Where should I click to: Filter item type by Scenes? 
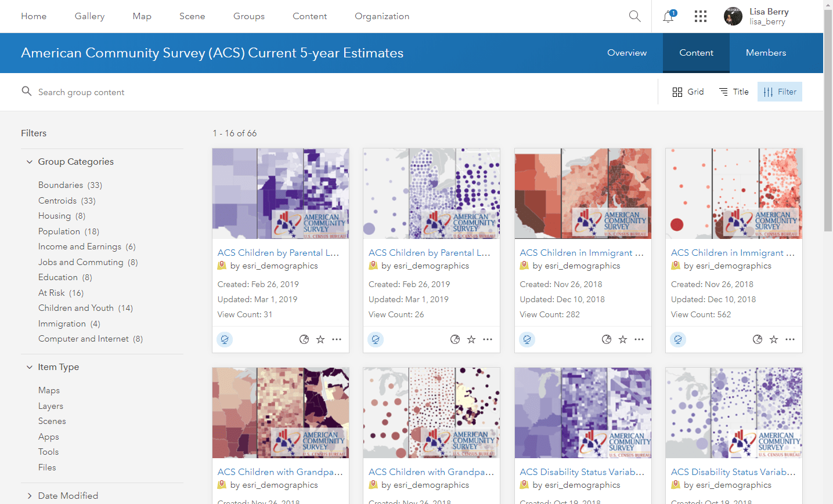tap(52, 421)
